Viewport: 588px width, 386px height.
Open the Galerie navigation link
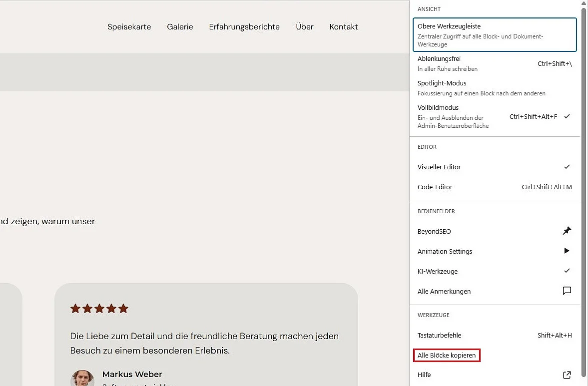click(x=180, y=27)
